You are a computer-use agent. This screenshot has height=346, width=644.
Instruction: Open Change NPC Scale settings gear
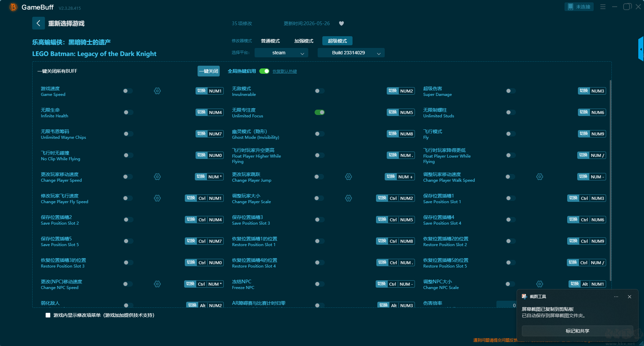click(540, 284)
